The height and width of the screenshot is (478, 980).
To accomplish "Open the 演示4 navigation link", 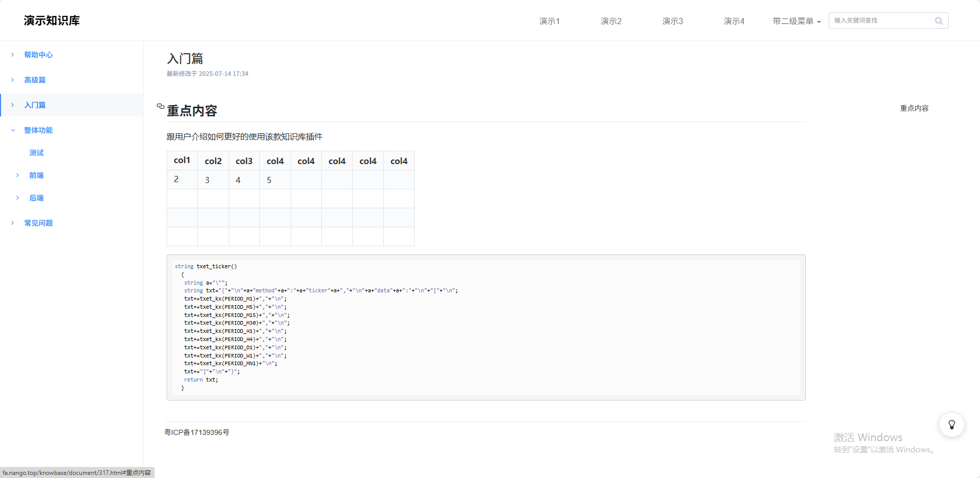I will 734,21.
